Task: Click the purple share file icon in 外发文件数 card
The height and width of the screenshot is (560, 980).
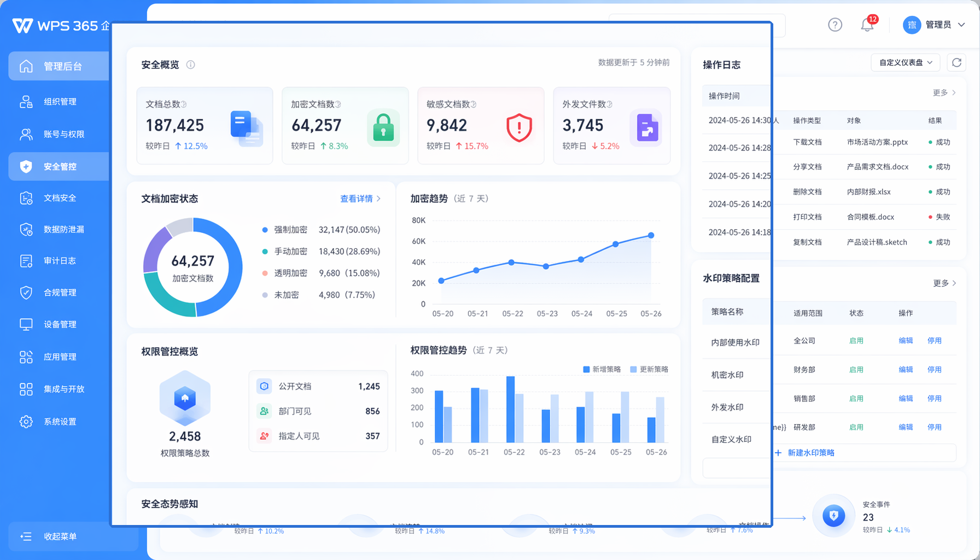Action: click(x=646, y=128)
